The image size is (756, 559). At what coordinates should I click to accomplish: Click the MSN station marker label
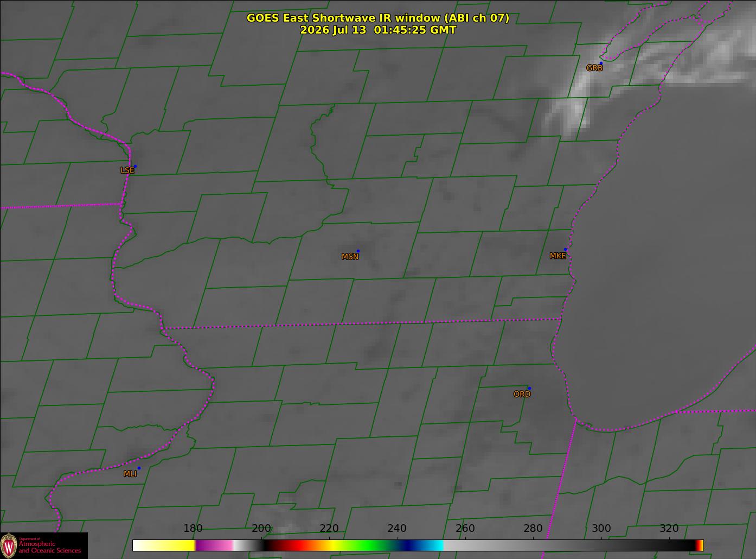click(350, 257)
